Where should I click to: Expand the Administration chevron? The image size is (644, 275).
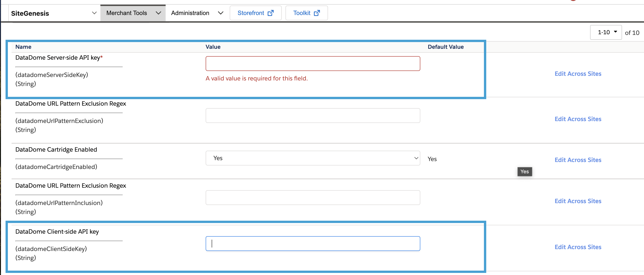tap(220, 13)
